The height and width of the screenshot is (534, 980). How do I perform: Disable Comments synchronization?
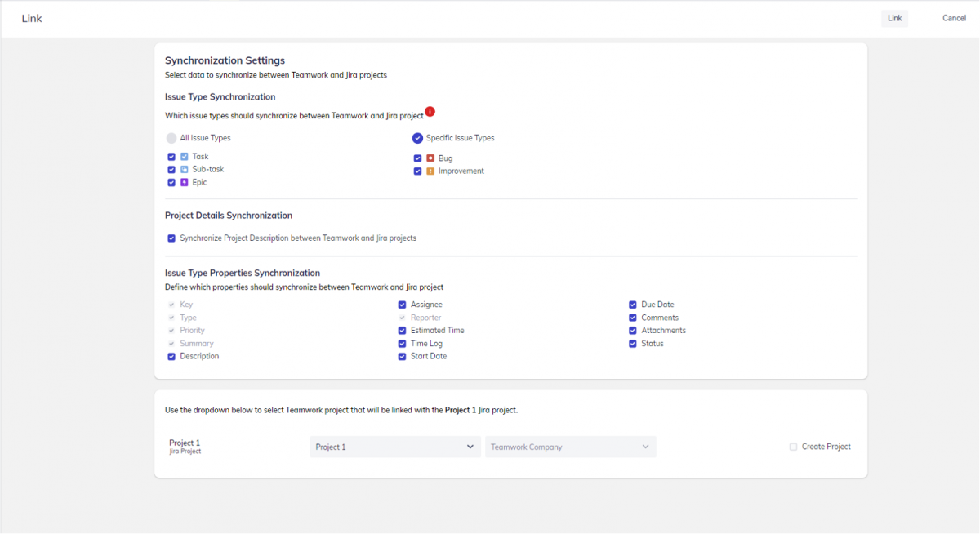point(632,317)
